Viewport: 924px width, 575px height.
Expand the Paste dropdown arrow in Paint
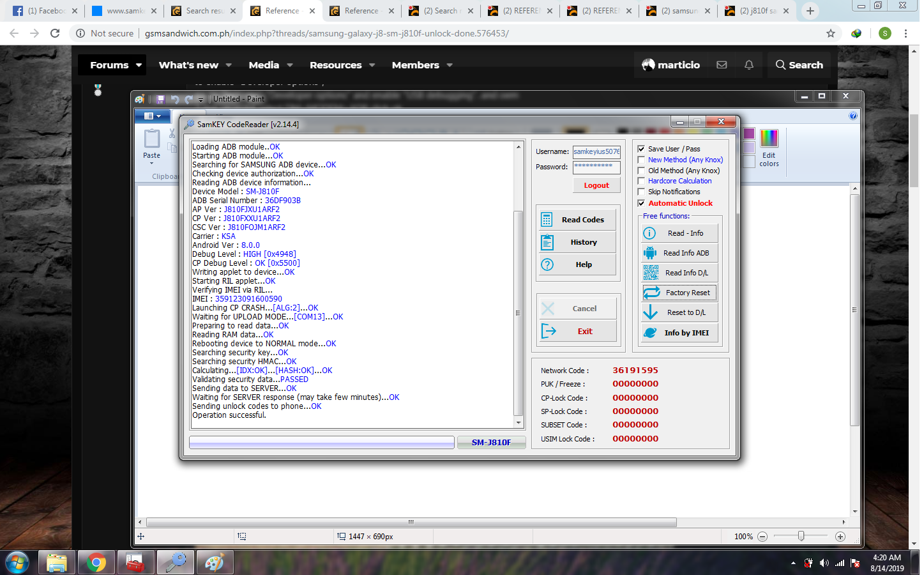(x=152, y=164)
